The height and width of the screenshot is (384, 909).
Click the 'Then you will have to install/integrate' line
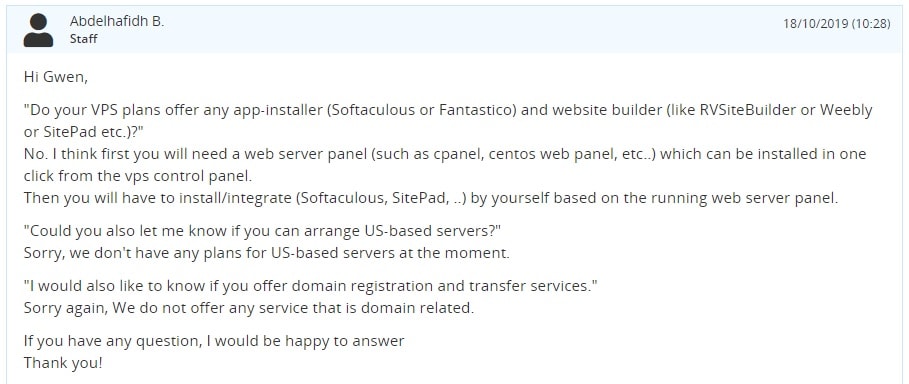point(431,198)
